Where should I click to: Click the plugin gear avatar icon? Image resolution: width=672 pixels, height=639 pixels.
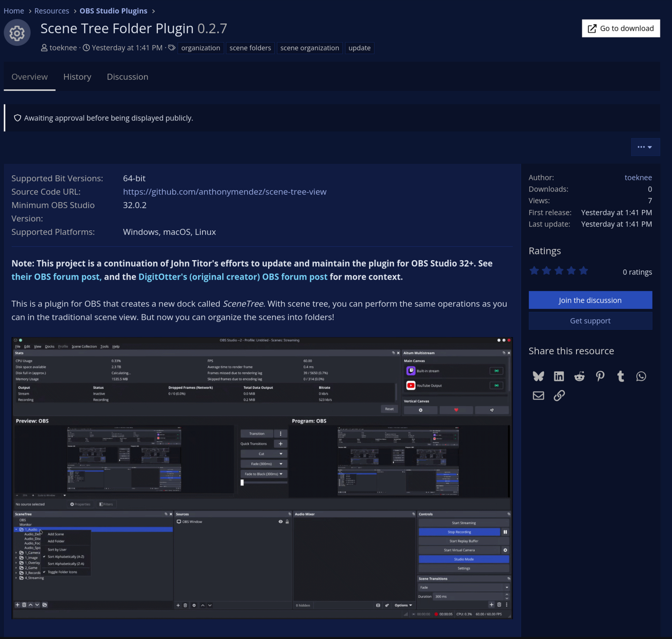tap(17, 33)
